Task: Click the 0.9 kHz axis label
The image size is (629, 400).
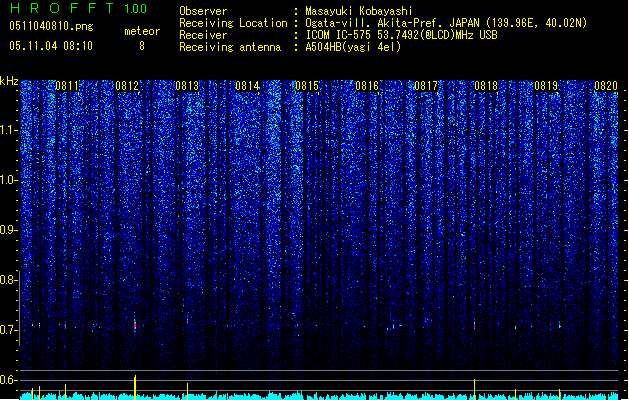Action: pyautogui.click(x=8, y=230)
